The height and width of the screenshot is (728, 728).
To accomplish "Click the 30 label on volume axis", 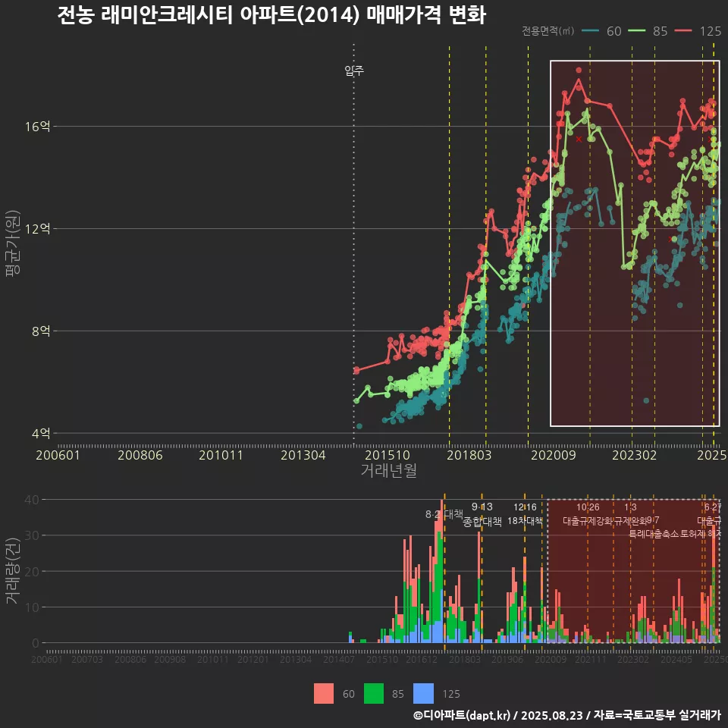I will coord(32,535).
